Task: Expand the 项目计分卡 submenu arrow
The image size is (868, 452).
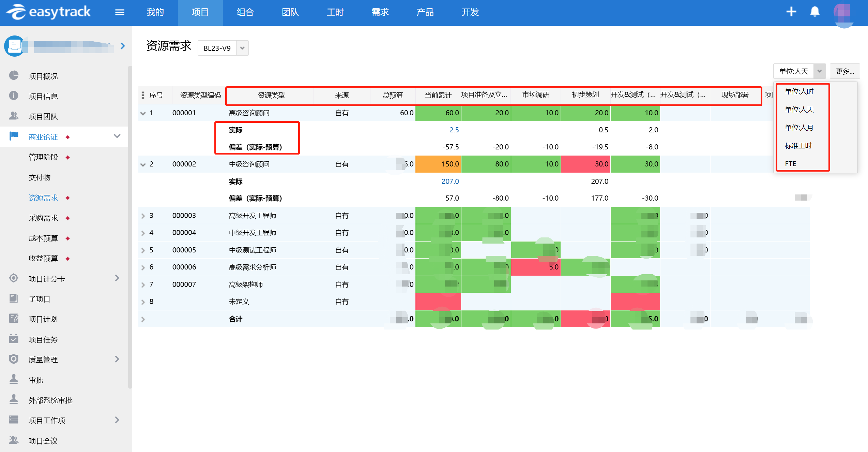Action: [x=117, y=278]
